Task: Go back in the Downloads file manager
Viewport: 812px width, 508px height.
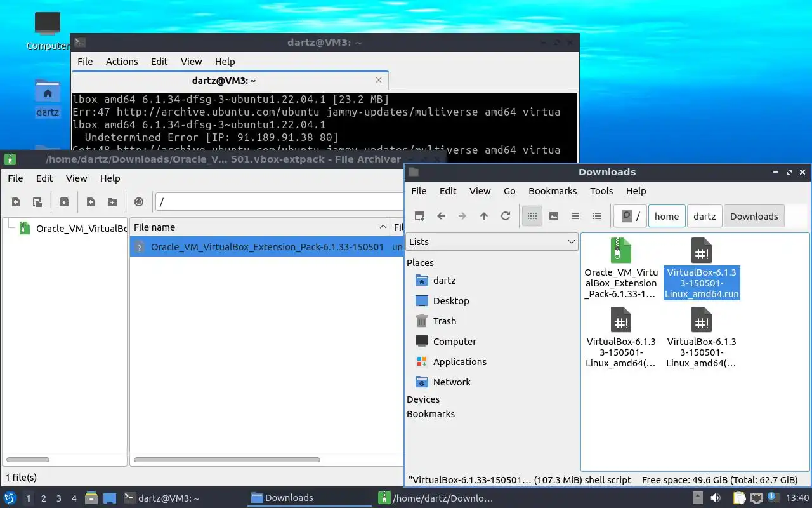Action: pyautogui.click(x=441, y=216)
